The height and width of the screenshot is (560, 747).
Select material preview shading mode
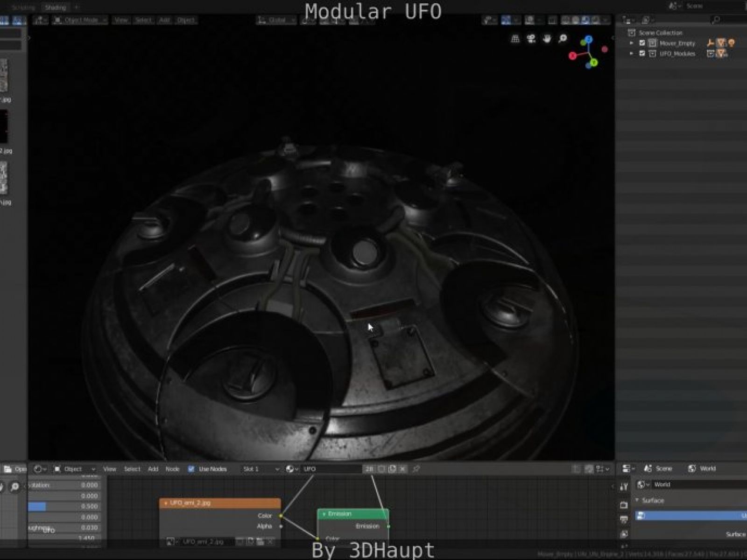pyautogui.click(x=586, y=20)
